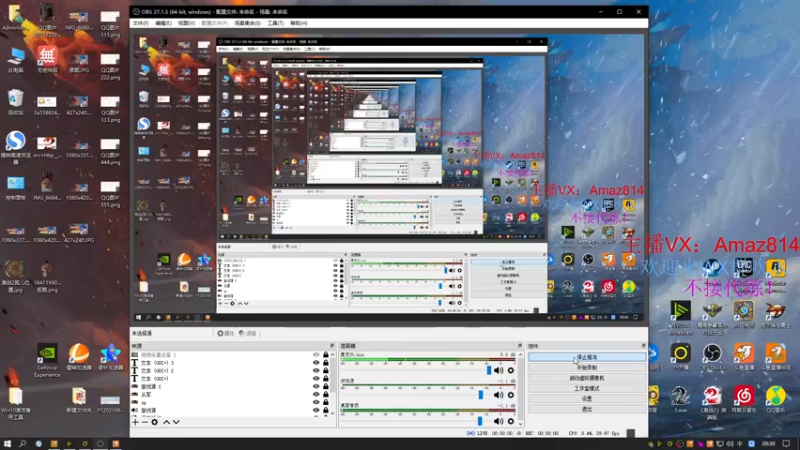The width and height of the screenshot is (800, 450).
Task: Hide the 文本 (GDI+) 3 source
Action: [x=316, y=363]
